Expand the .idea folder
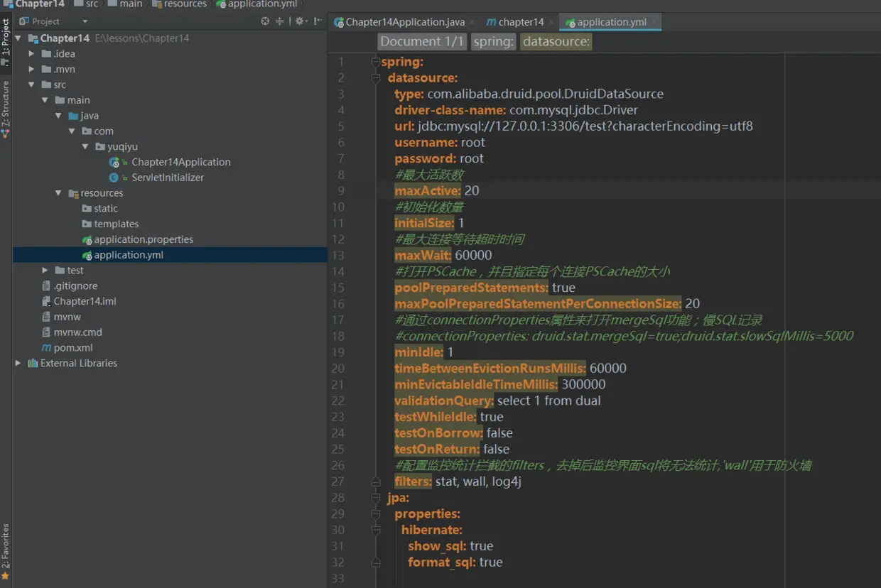This screenshot has width=881, height=588. tap(31, 54)
